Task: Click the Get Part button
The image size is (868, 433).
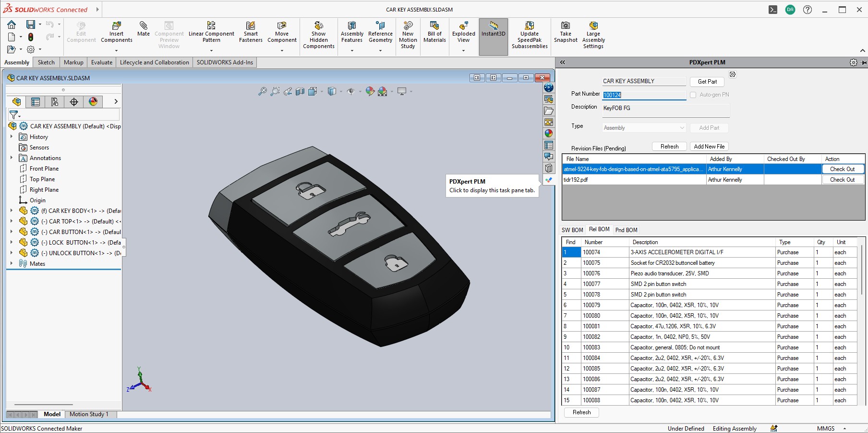Action: click(707, 82)
